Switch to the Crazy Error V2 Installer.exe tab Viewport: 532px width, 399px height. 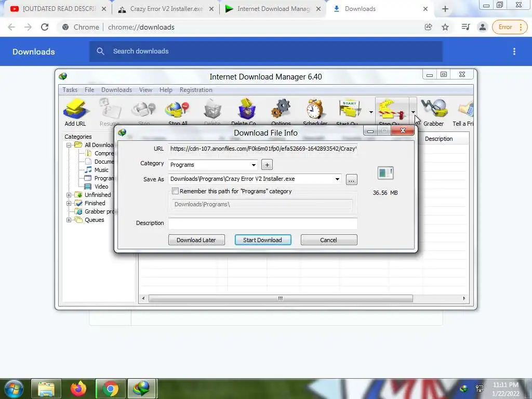click(x=166, y=9)
